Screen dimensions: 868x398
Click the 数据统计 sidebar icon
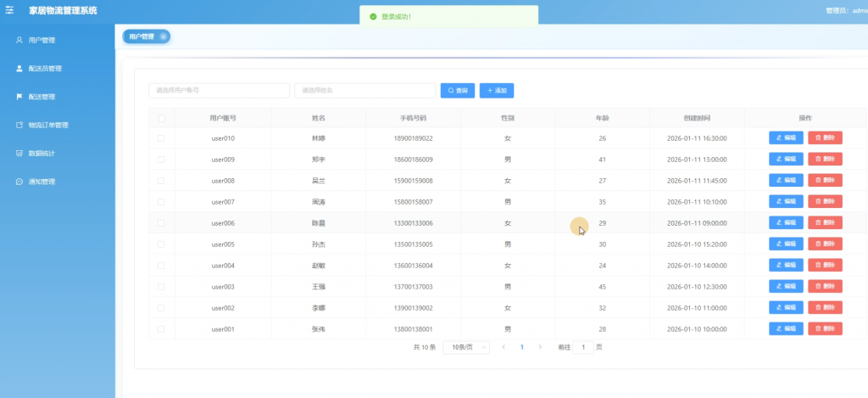point(19,153)
